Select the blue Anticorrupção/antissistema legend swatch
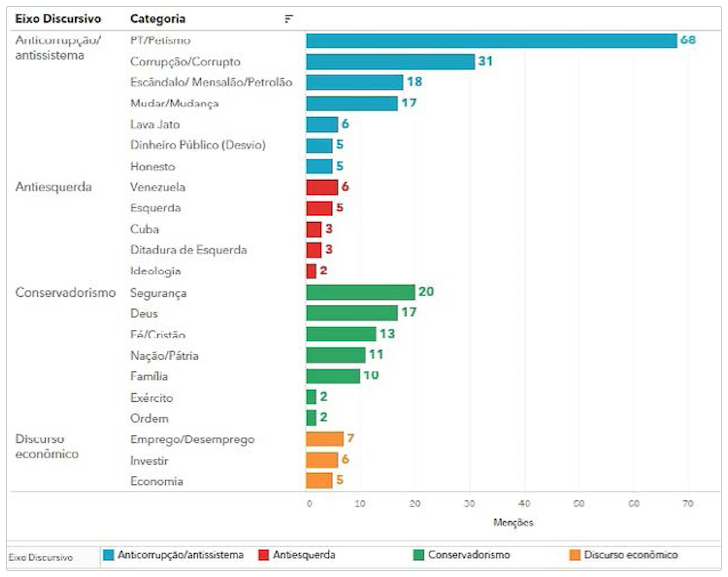Image resolution: width=728 pixels, height=577 pixels. pyautogui.click(x=109, y=555)
